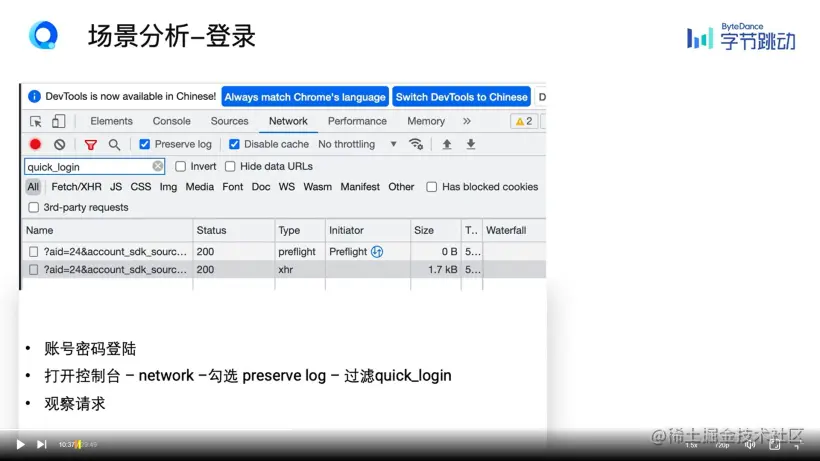Filter requests by JS type

point(116,187)
